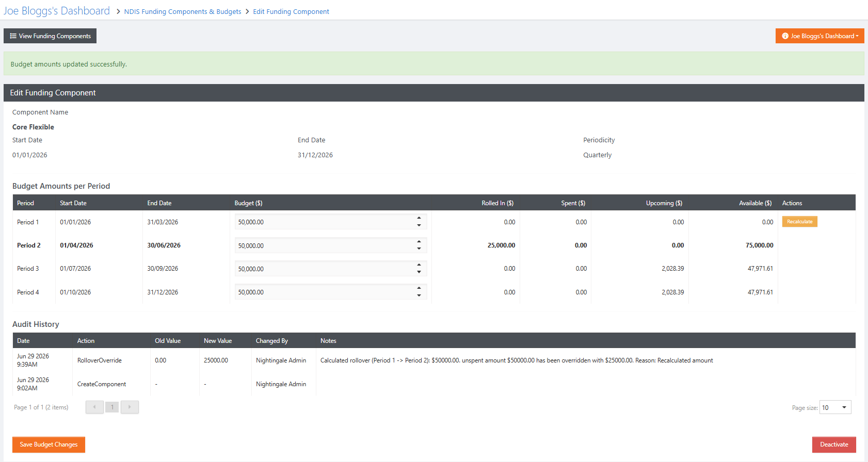Decrease Period 1 budget with down arrow
This screenshot has width=868, height=462.
419,225
